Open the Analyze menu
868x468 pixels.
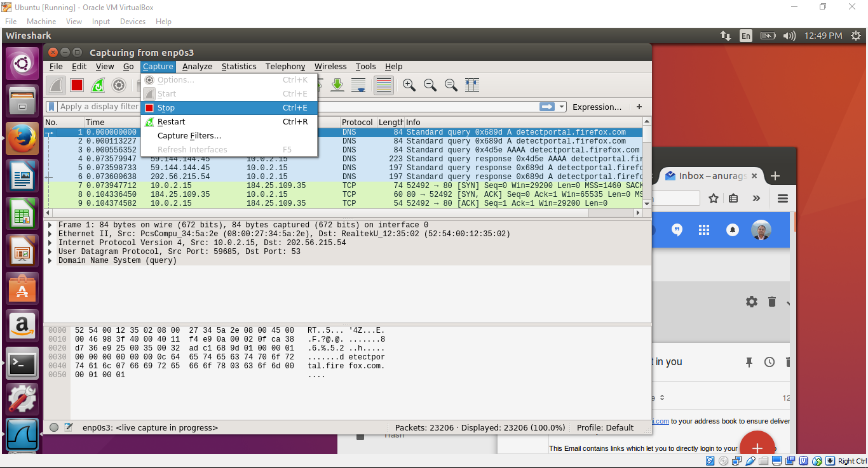pos(197,67)
